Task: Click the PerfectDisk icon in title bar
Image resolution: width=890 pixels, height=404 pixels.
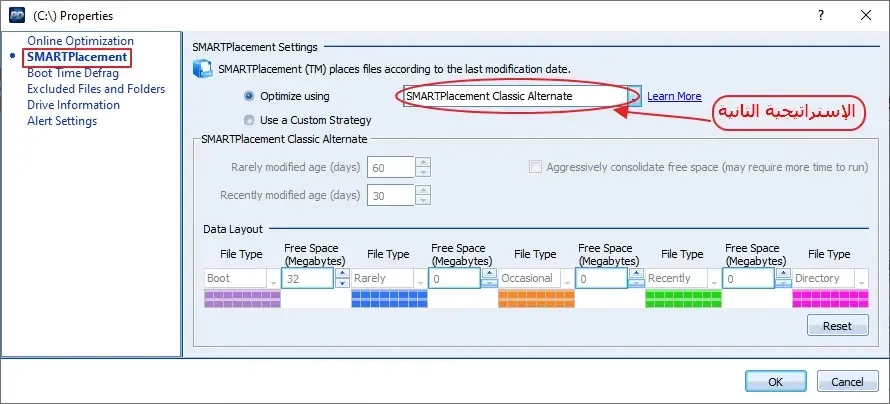Action: pyautogui.click(x=17, y=15)
